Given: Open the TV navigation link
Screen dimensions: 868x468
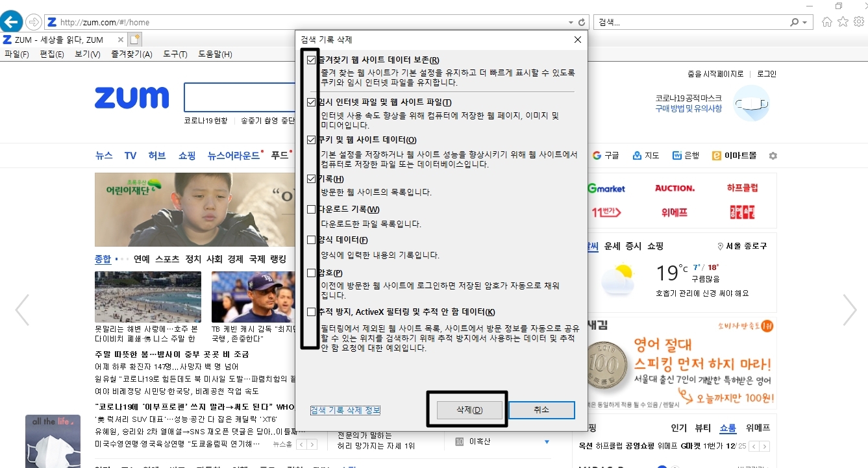Looking at the screenshot, I should pos(130,156).
